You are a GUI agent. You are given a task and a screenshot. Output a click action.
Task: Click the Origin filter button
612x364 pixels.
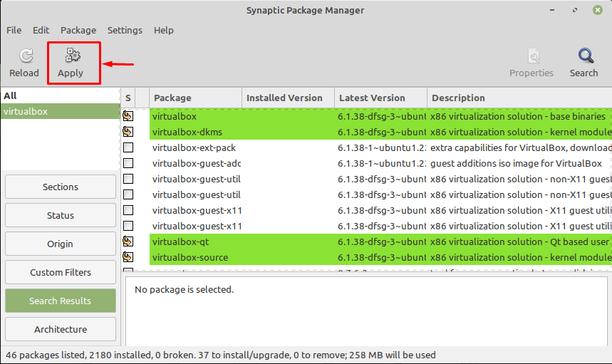point(61,244)
